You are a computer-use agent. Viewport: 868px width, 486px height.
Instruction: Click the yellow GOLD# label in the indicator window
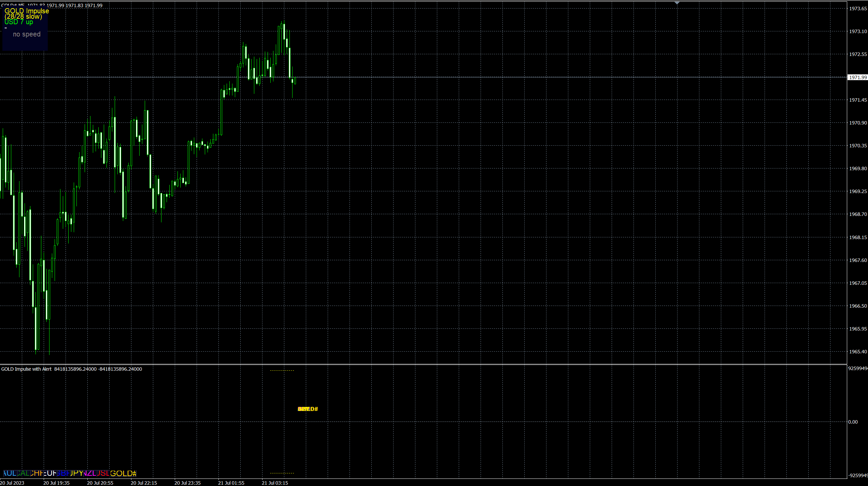coord(308,409)
